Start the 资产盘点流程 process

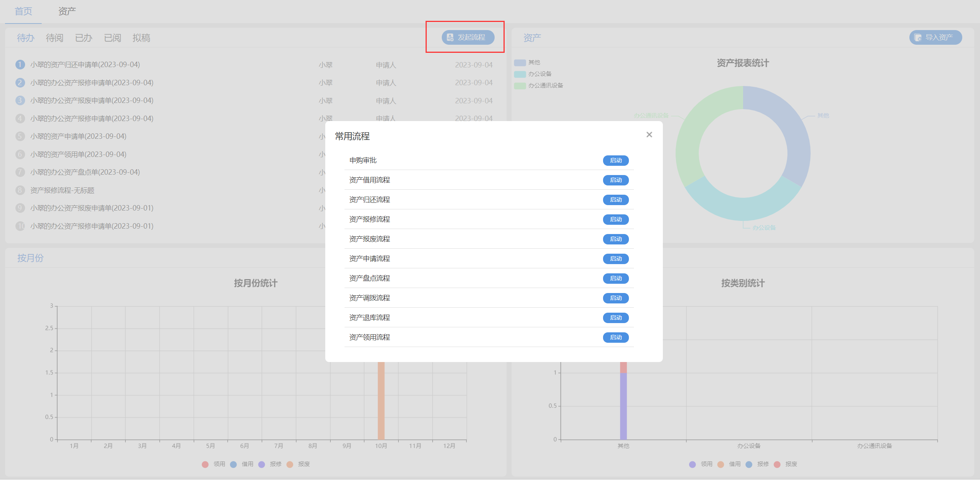pyautogui.click(x=615, y=278)
